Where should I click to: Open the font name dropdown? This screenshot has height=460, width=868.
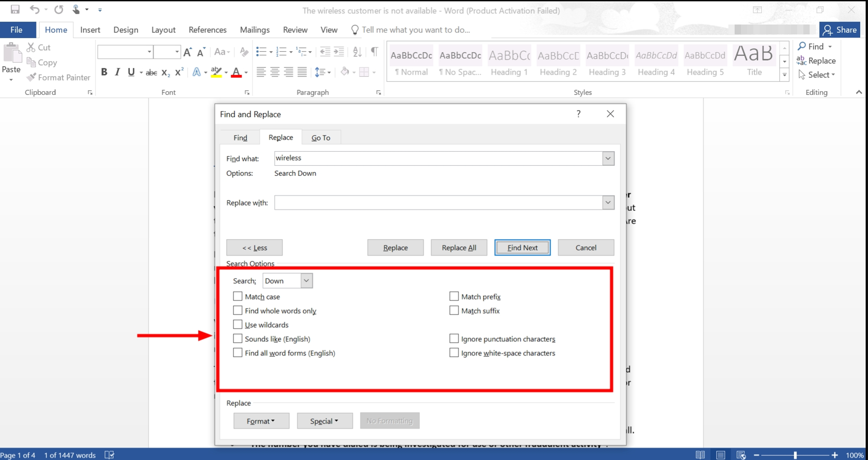[150, 52]
